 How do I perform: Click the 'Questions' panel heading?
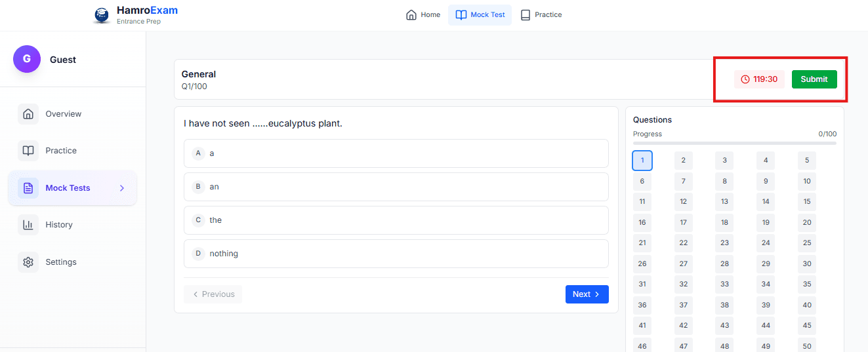click(x=653, y=120)
